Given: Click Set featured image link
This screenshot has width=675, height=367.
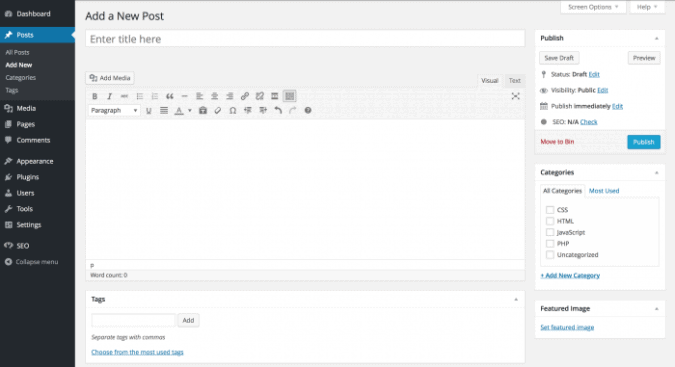Looking at the screenshot, I should click(x=567, y=327).
